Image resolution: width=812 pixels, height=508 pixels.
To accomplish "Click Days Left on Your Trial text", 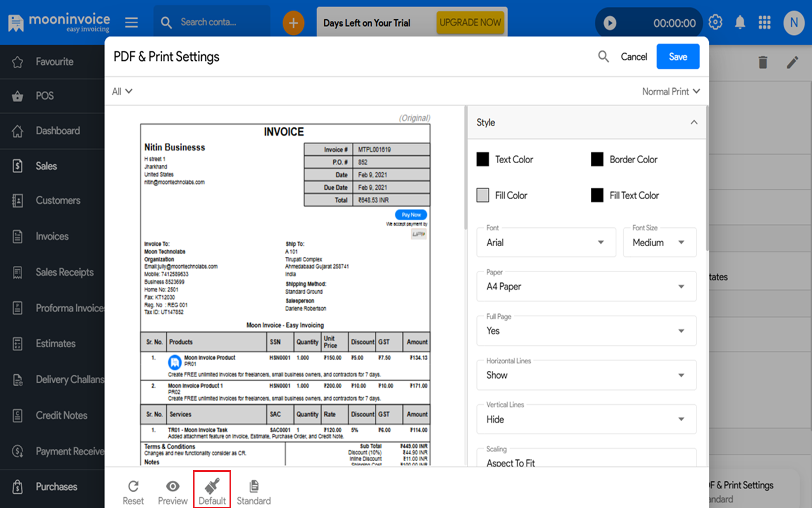I will point(367,23).
